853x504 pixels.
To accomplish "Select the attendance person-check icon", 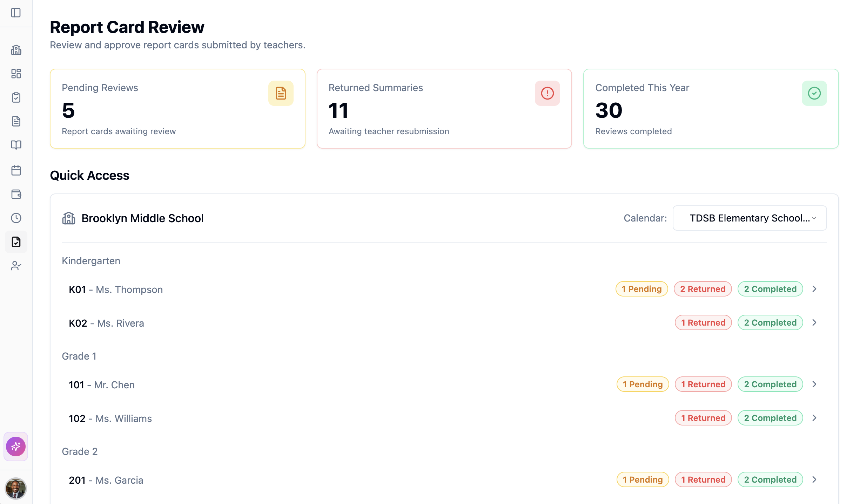I will click(x=16, y=266).
